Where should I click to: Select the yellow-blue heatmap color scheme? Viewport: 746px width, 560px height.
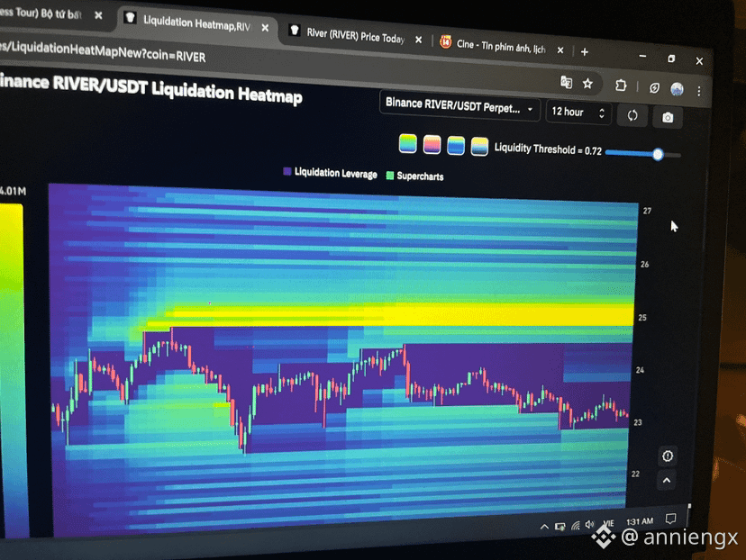[479, 147]
